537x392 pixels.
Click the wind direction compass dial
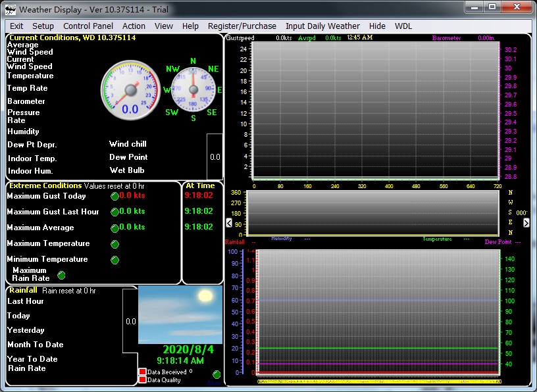tap(193, 90)
